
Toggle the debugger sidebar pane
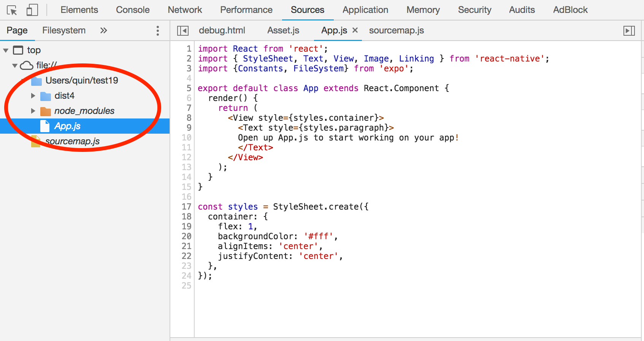coord(629,31)
